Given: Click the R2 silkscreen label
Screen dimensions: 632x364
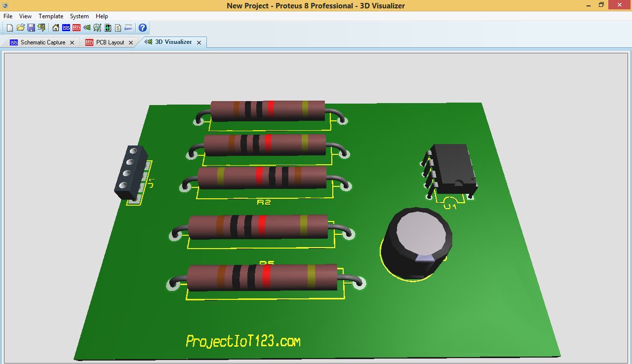Looking at the screenshot, I should click(264, 202).
